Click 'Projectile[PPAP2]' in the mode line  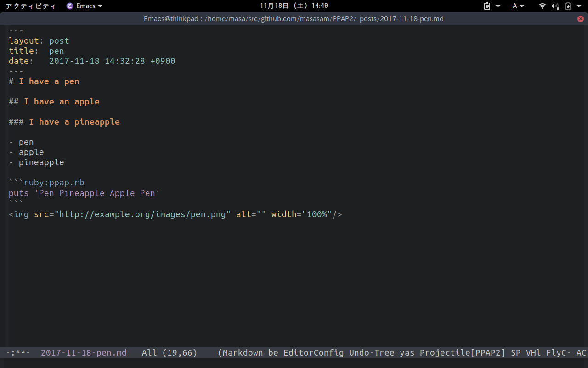pyautogui.click(x=463, y=353)
